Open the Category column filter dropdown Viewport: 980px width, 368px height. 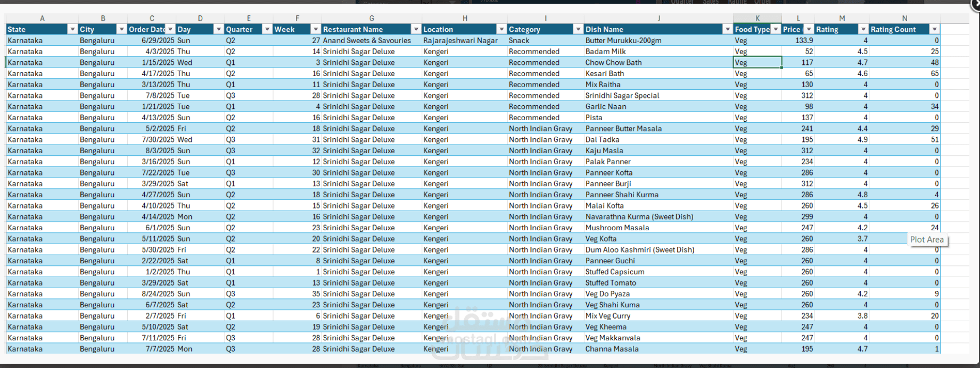pos(578,29)
